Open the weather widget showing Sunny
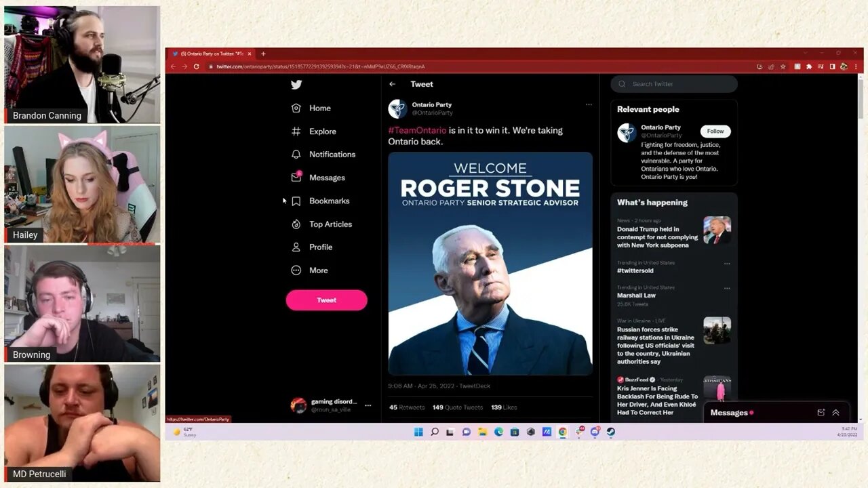The image size is (868, 488). (x=184, y=432)
